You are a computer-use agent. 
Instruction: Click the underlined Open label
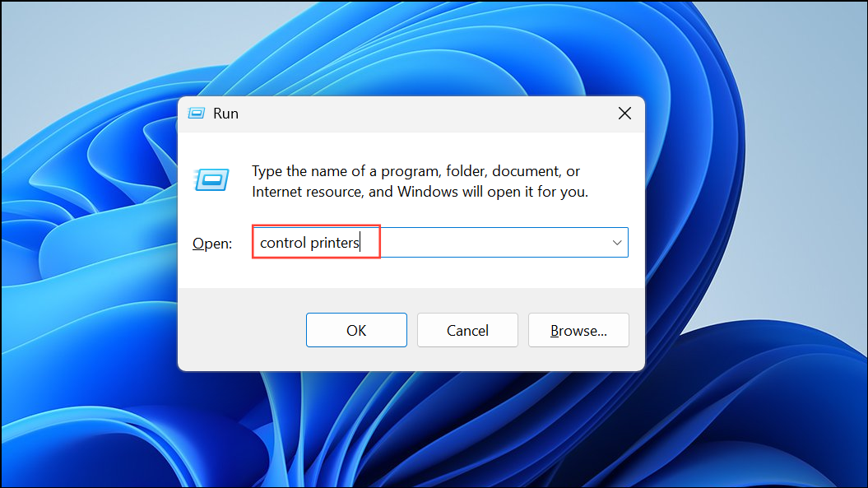pyautogui.click(x=211, y=243)
